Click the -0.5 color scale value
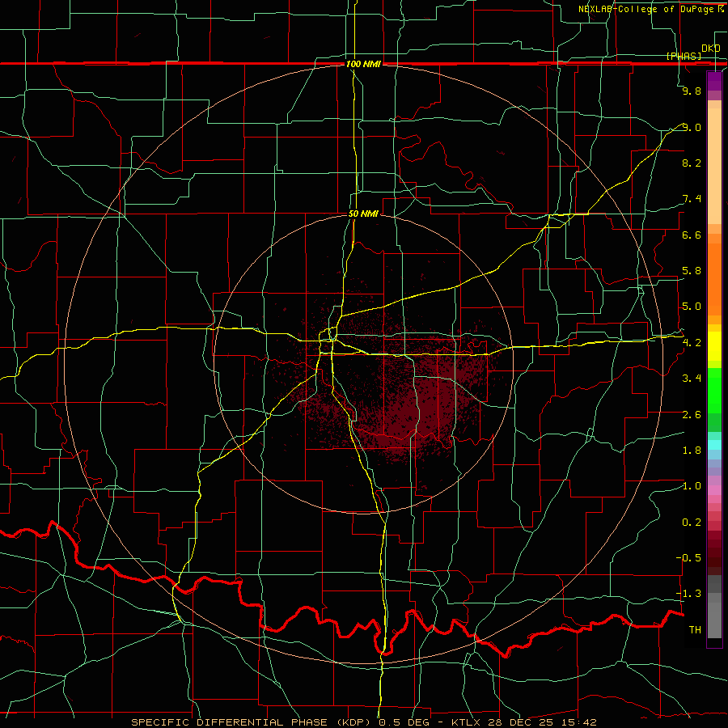Image resolution: width=728 pixels, height=728 pixels. pyautogui.click(x=688, y=558)
